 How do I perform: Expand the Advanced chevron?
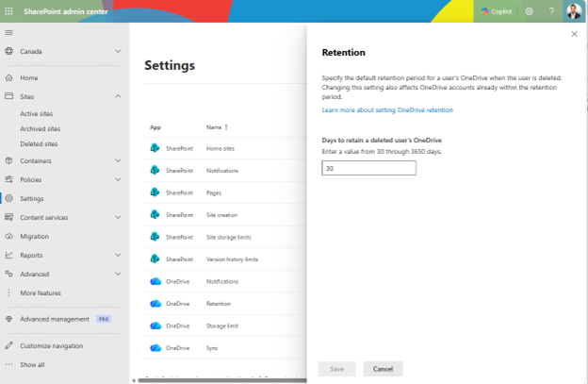[x=118, y=274]
